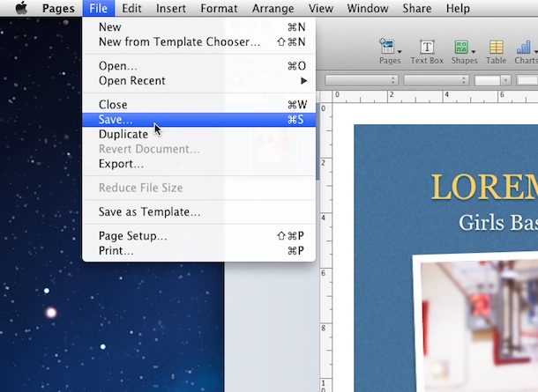Choose Duplicate in the File menu
The image size is (538, 392).
click(198, 134)
